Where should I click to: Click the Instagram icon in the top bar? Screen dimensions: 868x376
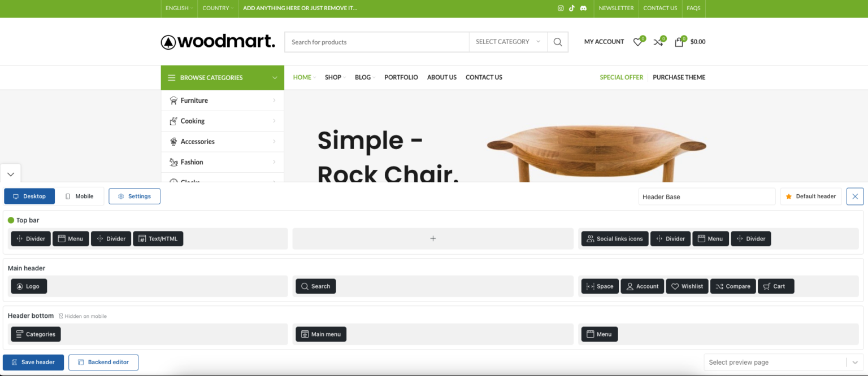(560, 8)
